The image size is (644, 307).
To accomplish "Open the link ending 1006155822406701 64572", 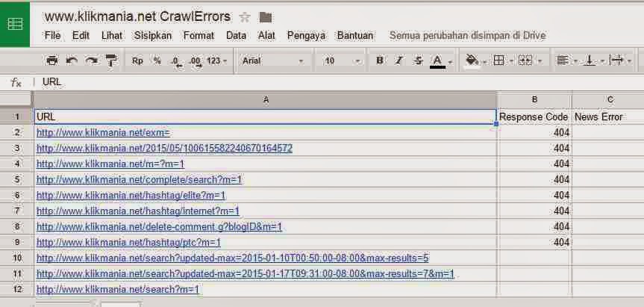I will tap(164, 149).
